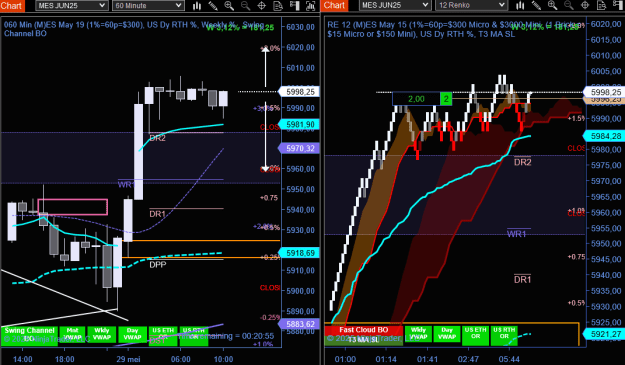Click the DR1 level label in left chart
Image resolution: width=625 pixels, height=365 pixels.
(157, 214)
